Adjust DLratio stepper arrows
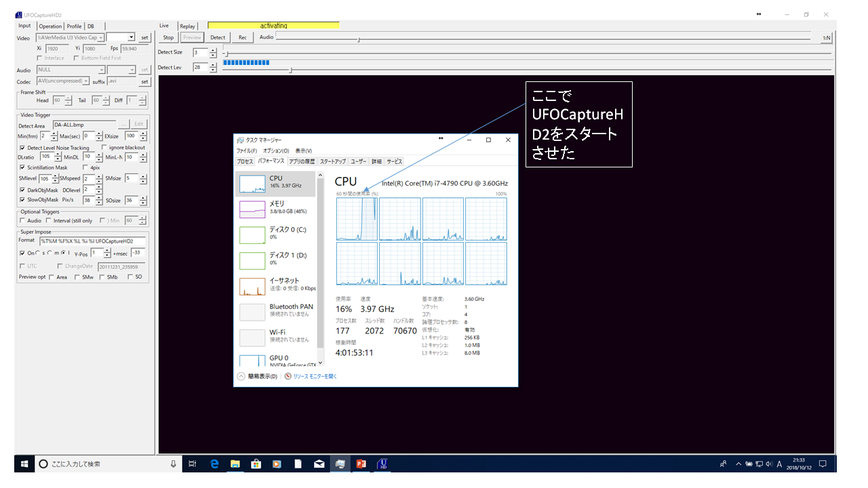The width and height of the screenshot is (868, 488). pos(56,157)
